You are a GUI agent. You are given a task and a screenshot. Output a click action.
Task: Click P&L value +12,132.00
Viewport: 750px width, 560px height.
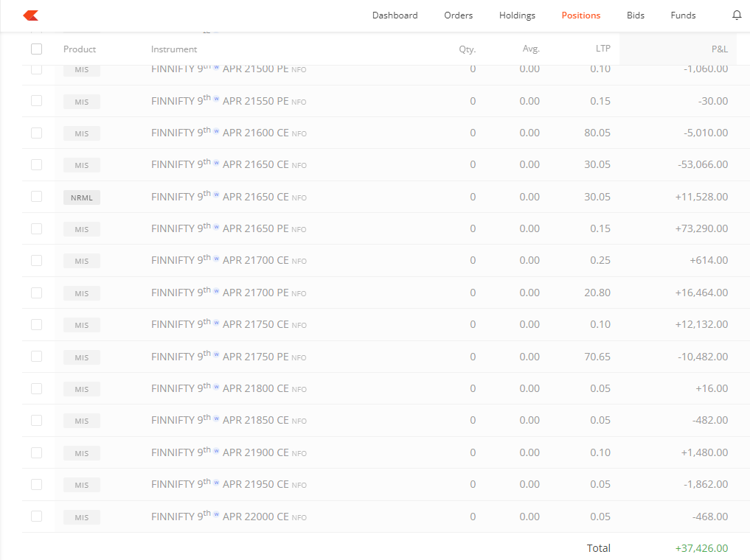(x=701, y=324)
